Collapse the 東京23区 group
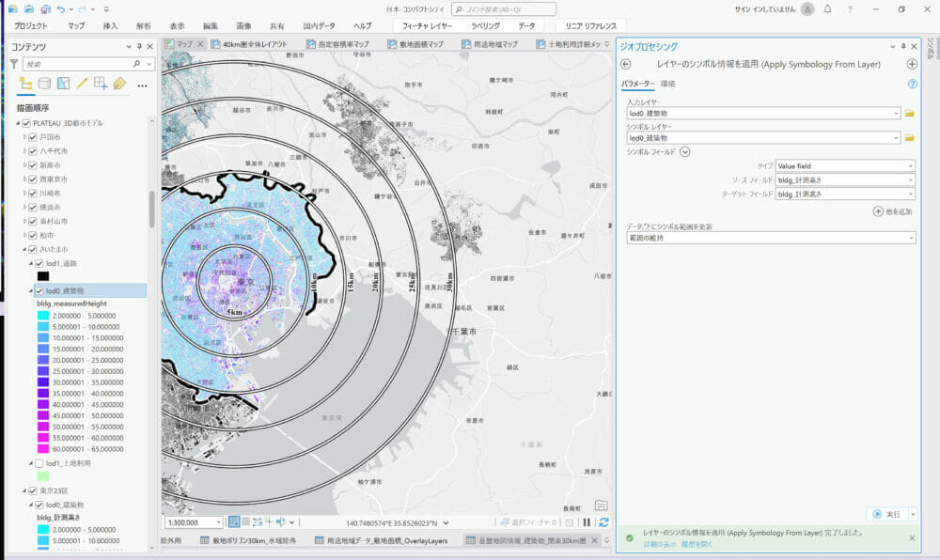Screen dimensions: 940x560 click(x=24, y=491)
